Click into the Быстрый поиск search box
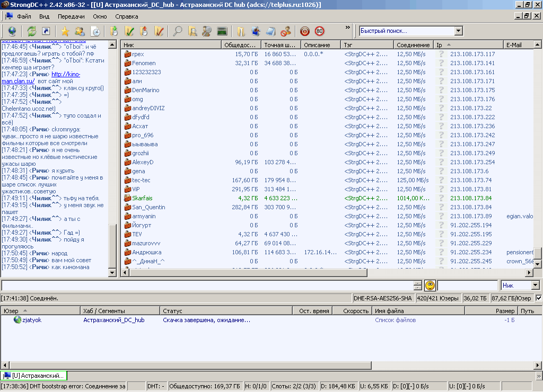The image size is (543, 392). 407,31
